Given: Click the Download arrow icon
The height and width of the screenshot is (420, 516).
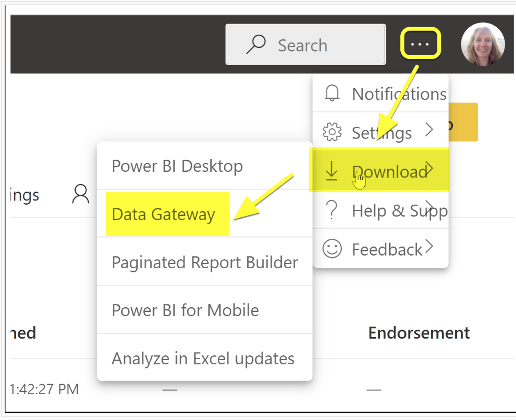Looking at the screenshot, I should 332,171.
